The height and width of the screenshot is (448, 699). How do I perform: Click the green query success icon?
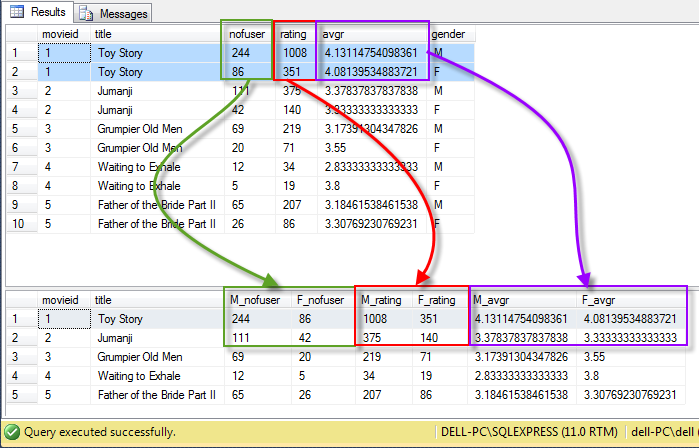(12, 434)
